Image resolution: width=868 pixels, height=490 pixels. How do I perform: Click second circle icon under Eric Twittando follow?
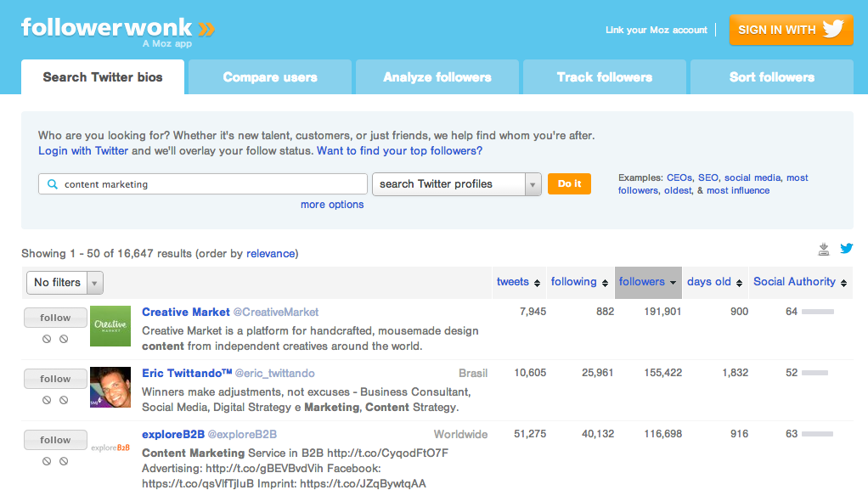pyautogui.click(x=64, y=400)
